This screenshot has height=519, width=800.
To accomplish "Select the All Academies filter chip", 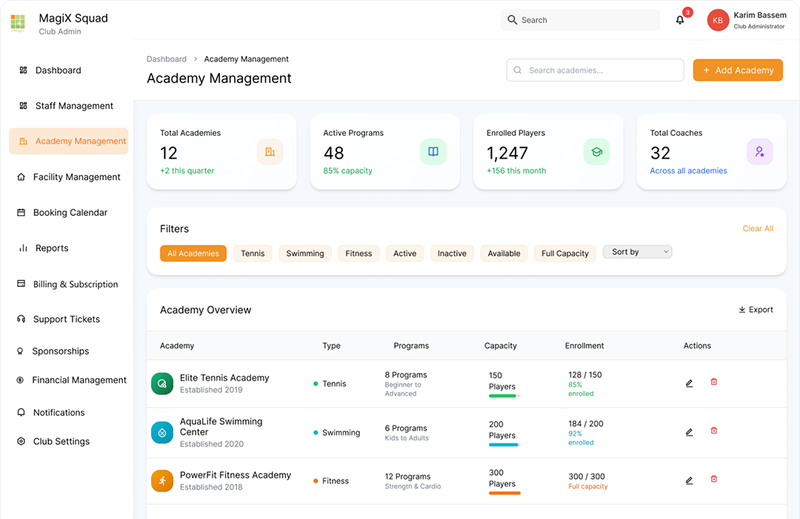I will pos(193,254).
